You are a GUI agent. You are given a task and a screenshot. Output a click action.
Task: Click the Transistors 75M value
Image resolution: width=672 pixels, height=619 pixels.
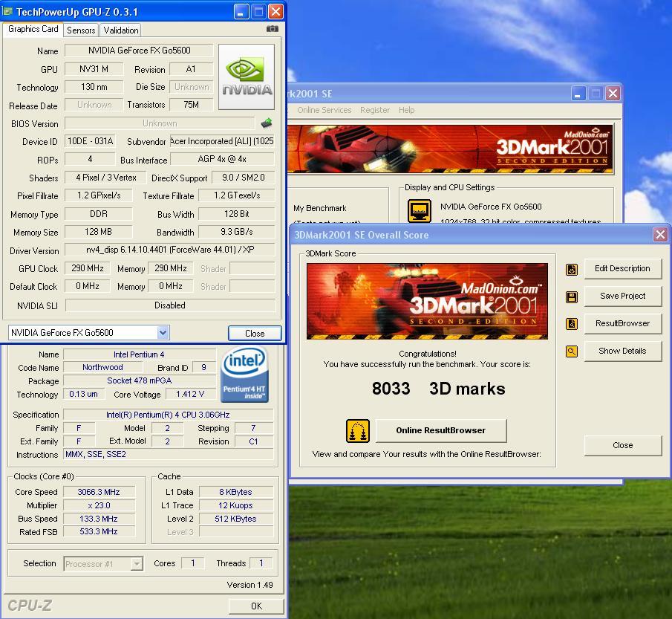[x=191, y=105]
